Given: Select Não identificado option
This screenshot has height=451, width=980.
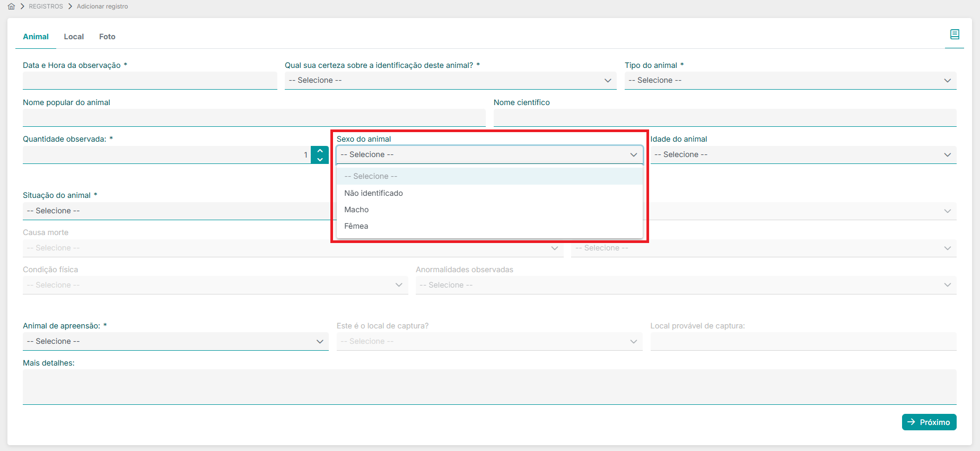Looking at the screenshot, I should (373, 193).
